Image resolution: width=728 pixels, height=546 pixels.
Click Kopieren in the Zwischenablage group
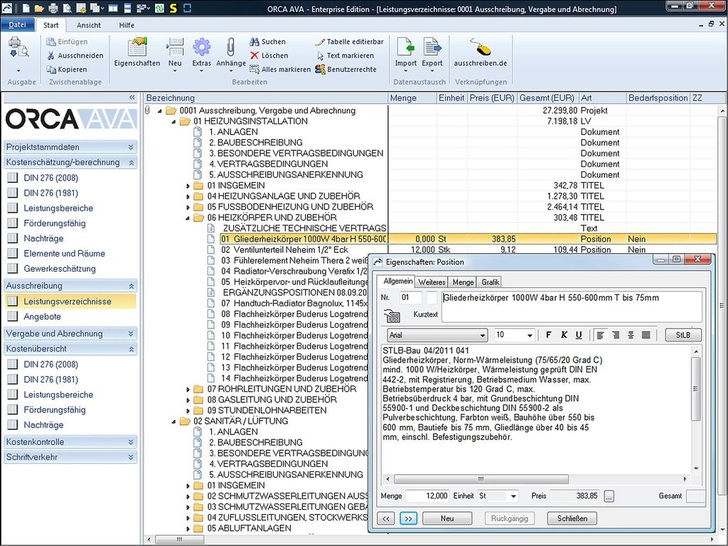click(67, 70)
